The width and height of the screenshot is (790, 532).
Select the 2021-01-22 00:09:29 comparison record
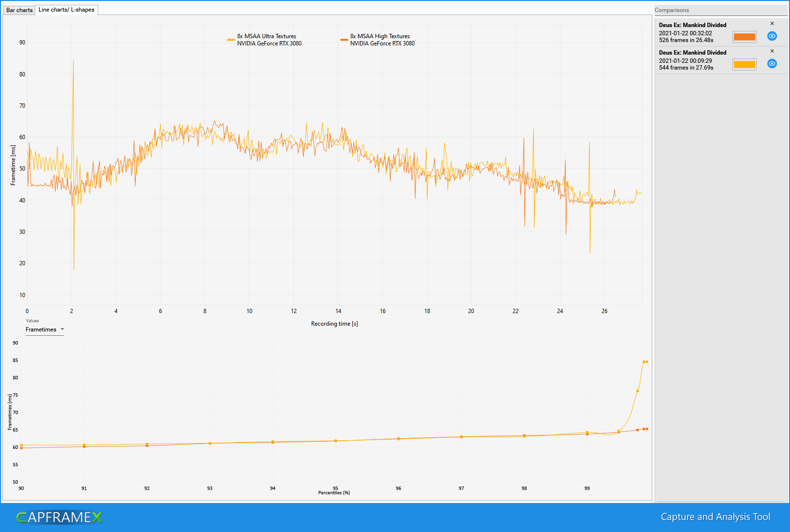720,60
